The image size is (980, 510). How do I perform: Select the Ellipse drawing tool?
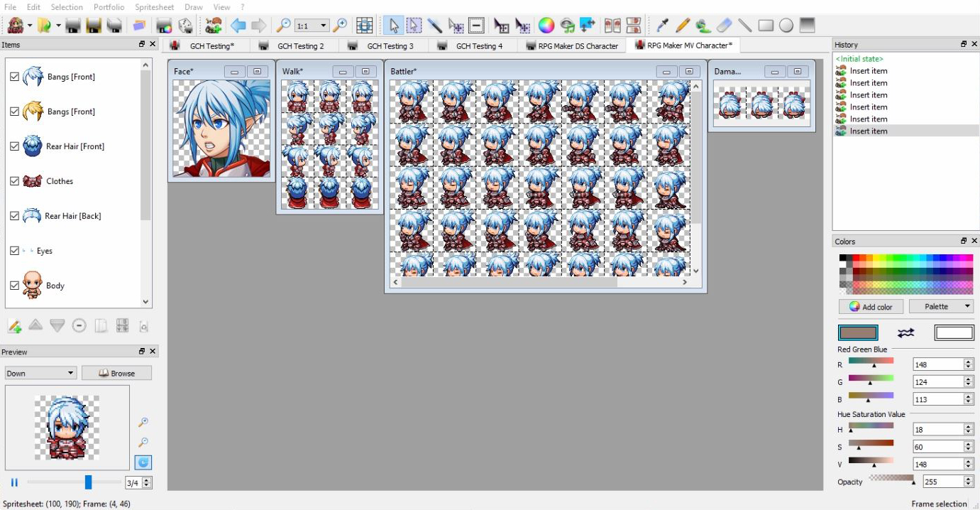tap(786, 26)
